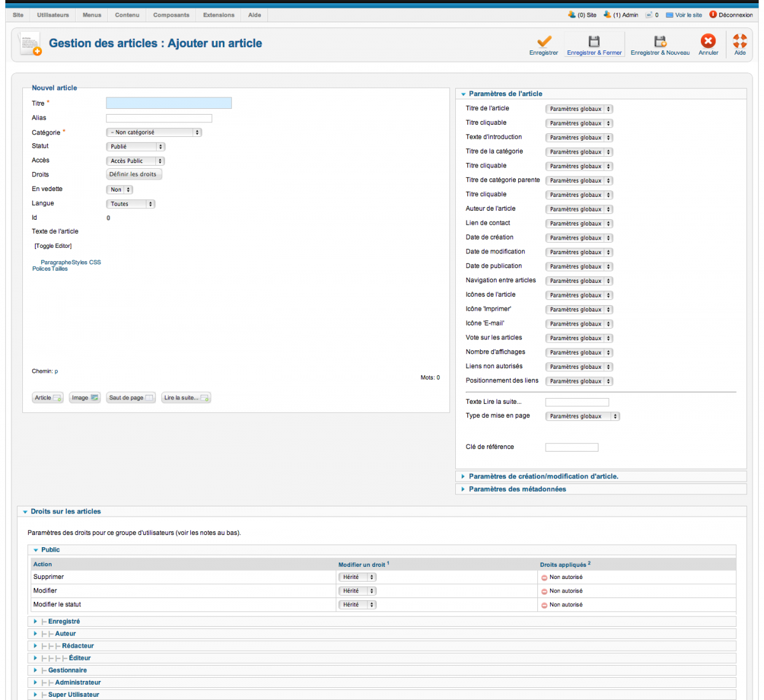This screenshot has width=764, height=700.
Task: Open the Aide lifebuoy icon
Action: point(740,42)
